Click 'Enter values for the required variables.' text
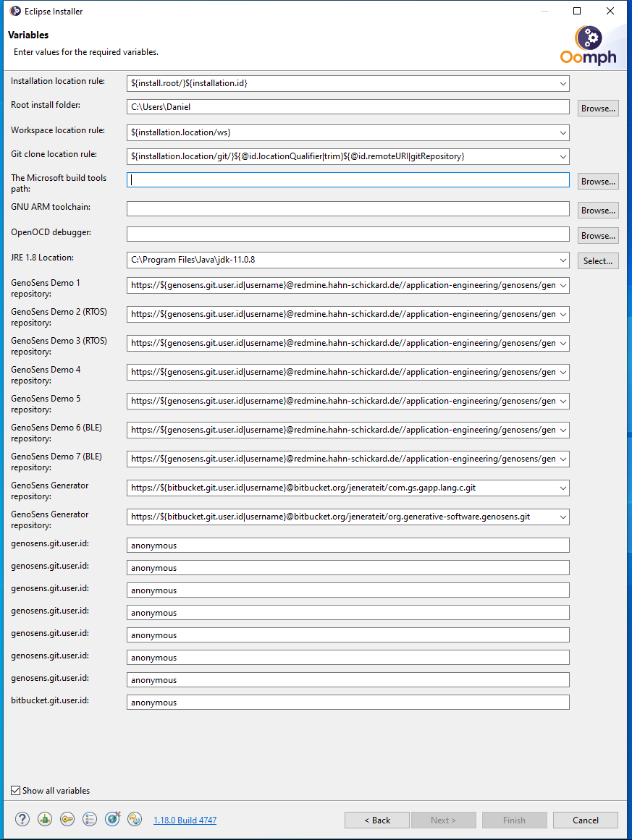This screenshot has height=840, width=632. coord(85,52)
